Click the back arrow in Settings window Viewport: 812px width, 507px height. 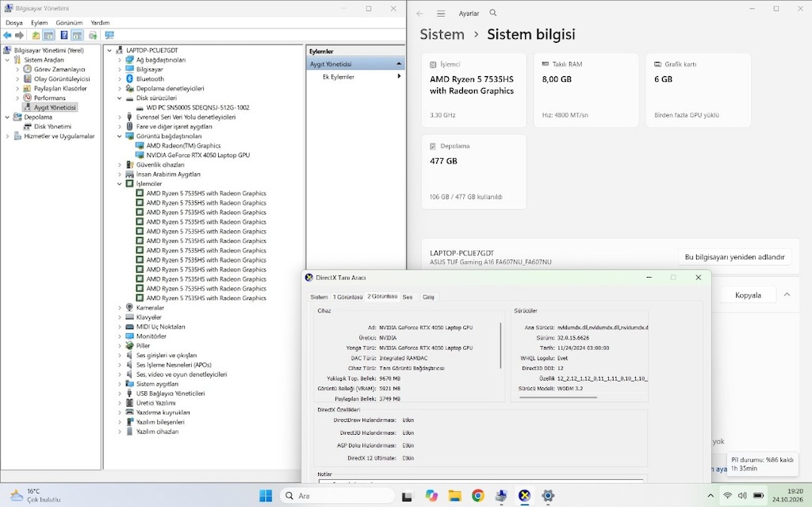pyautogui.click(x=419, y=13)
